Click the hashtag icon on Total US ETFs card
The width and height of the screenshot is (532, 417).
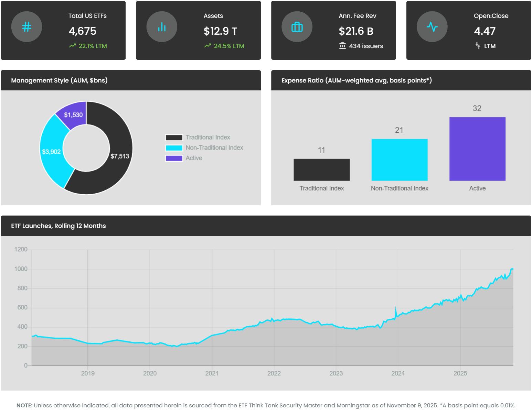click(27, 26)
